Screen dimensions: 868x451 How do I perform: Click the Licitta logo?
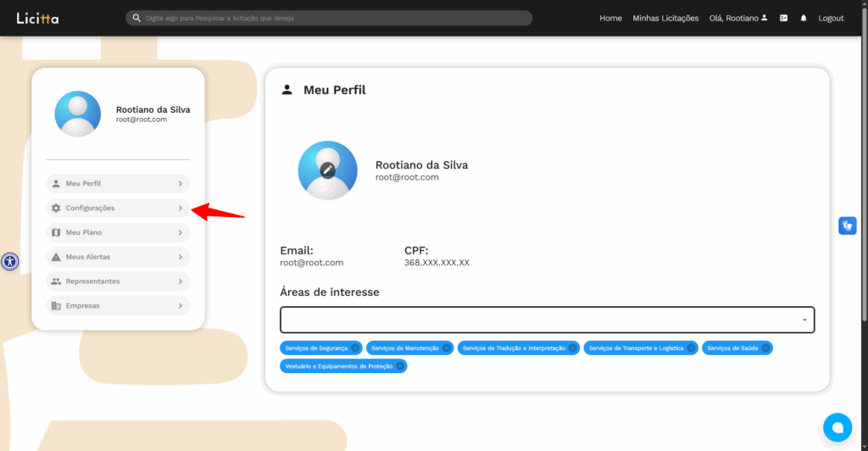pyautogui.click(x=37, y=19)
